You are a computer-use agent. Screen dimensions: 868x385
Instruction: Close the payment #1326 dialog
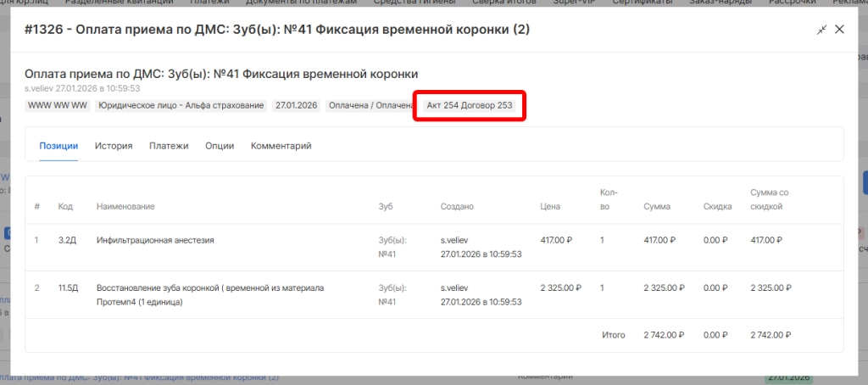839,30
